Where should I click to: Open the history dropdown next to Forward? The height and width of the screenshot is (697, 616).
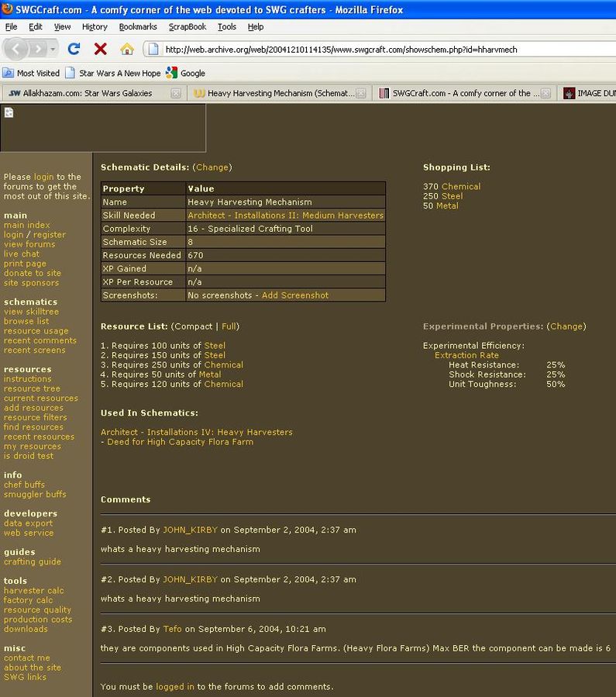pos(53,49)
